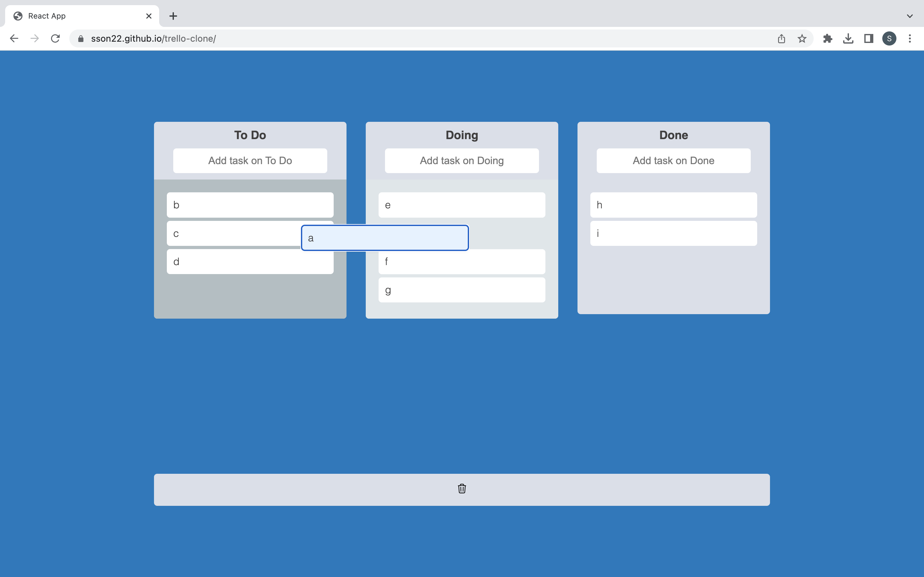
Task: Open the browser Extensions icon
Action: (x=827, y=38)
